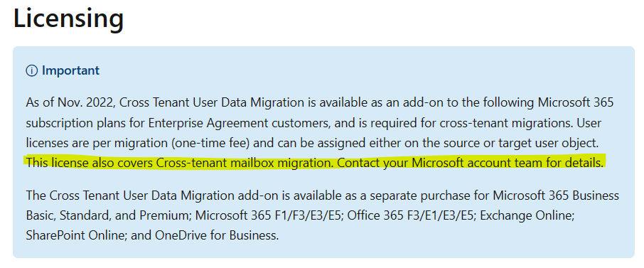Image resolution: width=644 pixels, height=268 pixels.
Task: Click the highlighted sentence about mailbox migration
Action: point(315,164)
